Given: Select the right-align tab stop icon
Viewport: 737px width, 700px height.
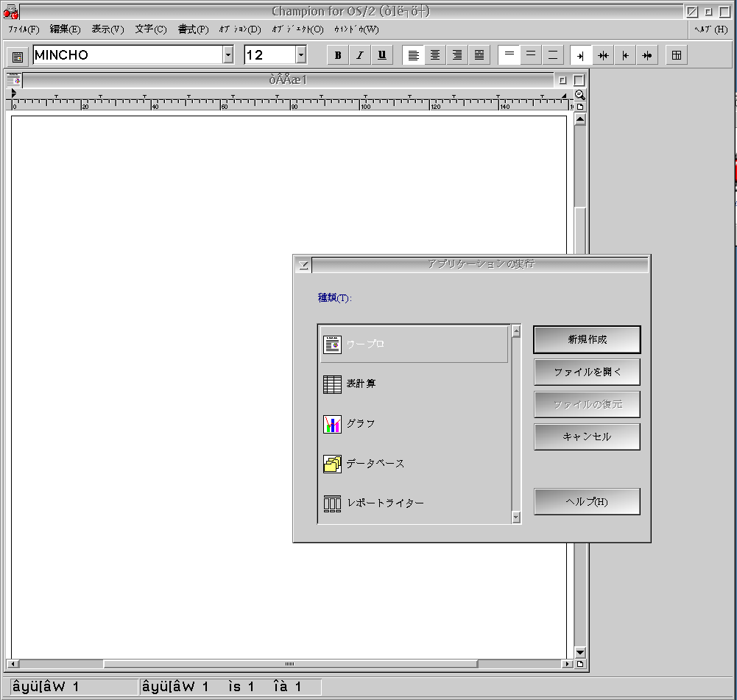Looking at the screenshot, I should point(581,55).
